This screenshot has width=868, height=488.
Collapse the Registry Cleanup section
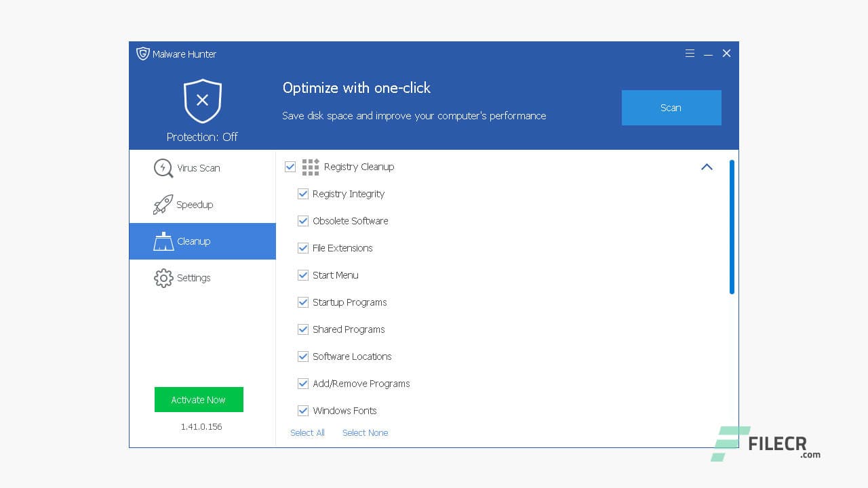pyautogui.click(x=707, y=167)
